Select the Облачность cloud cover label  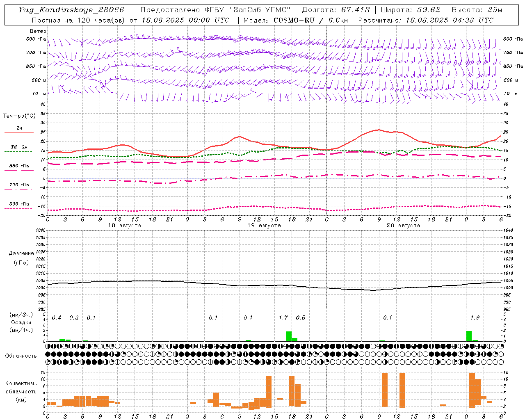(21, 356)
